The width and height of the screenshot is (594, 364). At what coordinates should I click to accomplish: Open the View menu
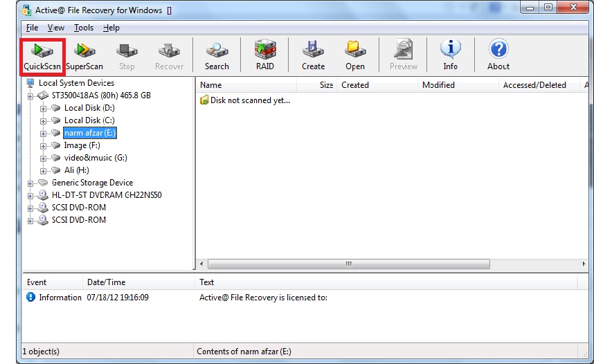[56, 28]
